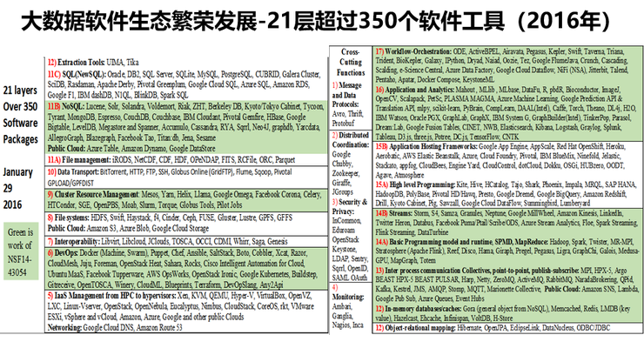The width and height of the screenshot is (644, 355).
Task: Click the 'Over 350 Software Packages' label
Action: tap(20, 123)
